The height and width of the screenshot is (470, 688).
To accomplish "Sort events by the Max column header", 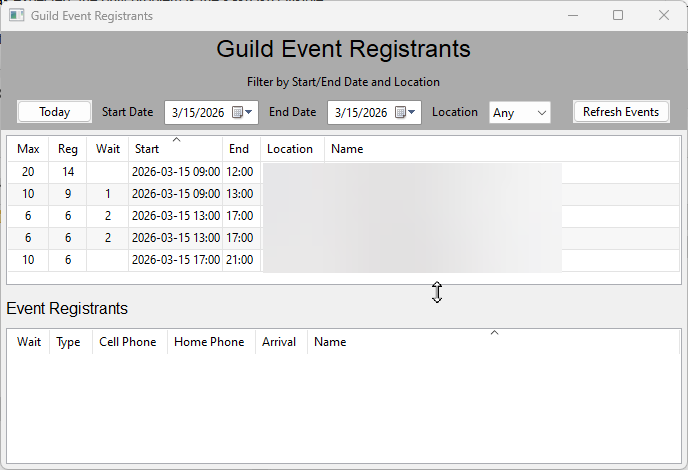I will pos(28,149).
